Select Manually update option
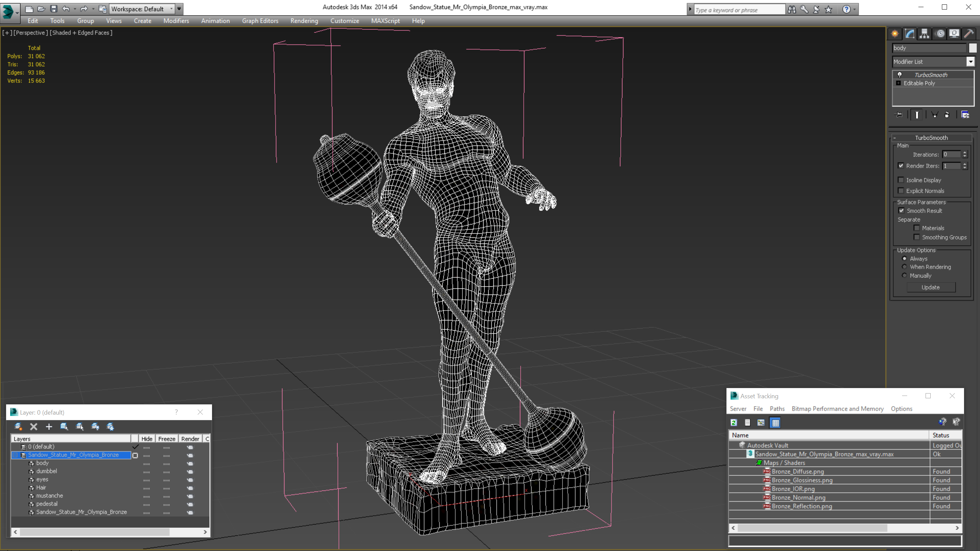Viewport: 980px width, 551px height. coord(904,275)
